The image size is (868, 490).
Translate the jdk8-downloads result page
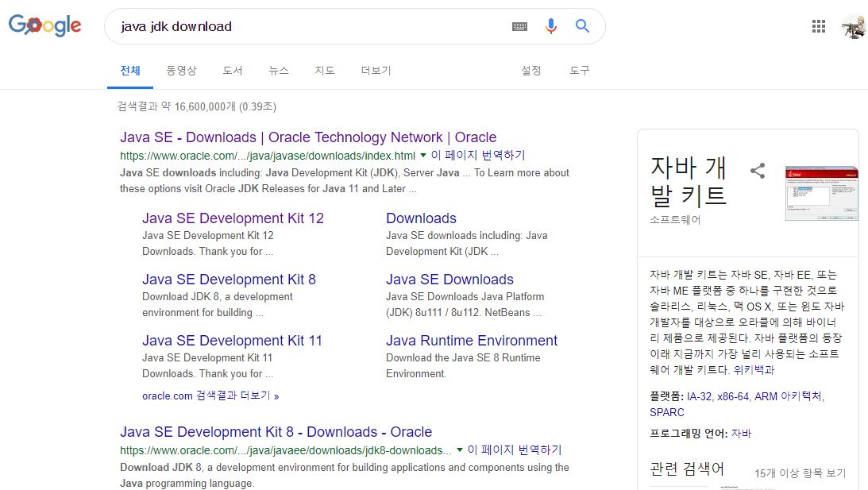(x=515, y=450)
